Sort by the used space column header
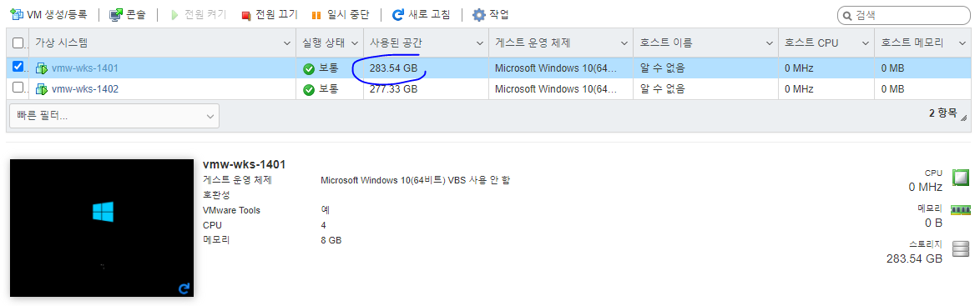Screen dimensions: 980x306 pyautogui.click(x=397, y=43)
